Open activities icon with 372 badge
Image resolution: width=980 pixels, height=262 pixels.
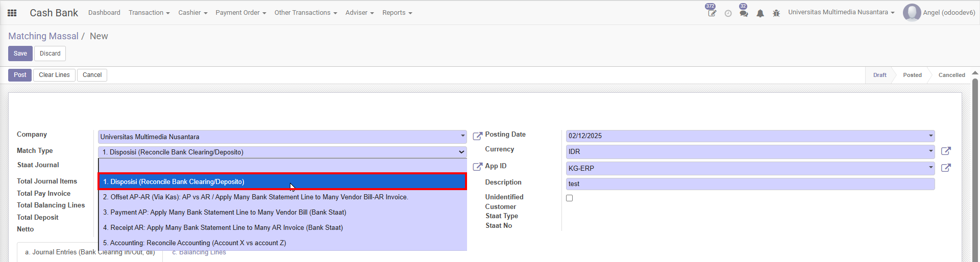(712, 13)
